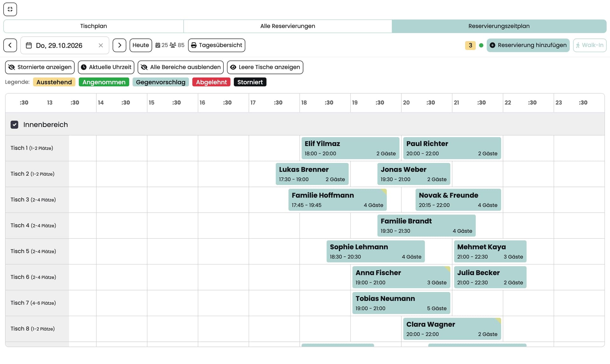This screenshot has height=364, width=610.
Task: Switch to the Tischplan tab
Action: click(93, 26)
